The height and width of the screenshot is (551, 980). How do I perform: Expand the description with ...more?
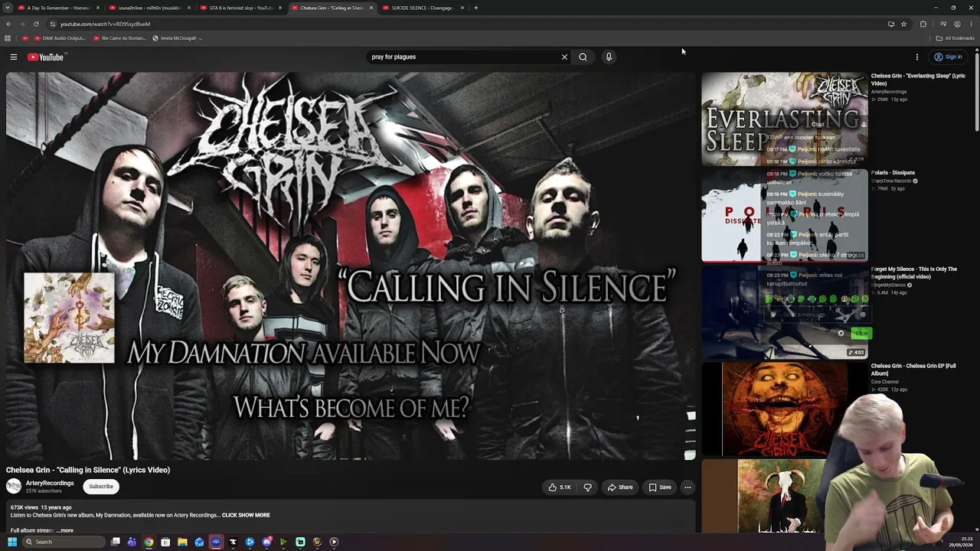65,530
